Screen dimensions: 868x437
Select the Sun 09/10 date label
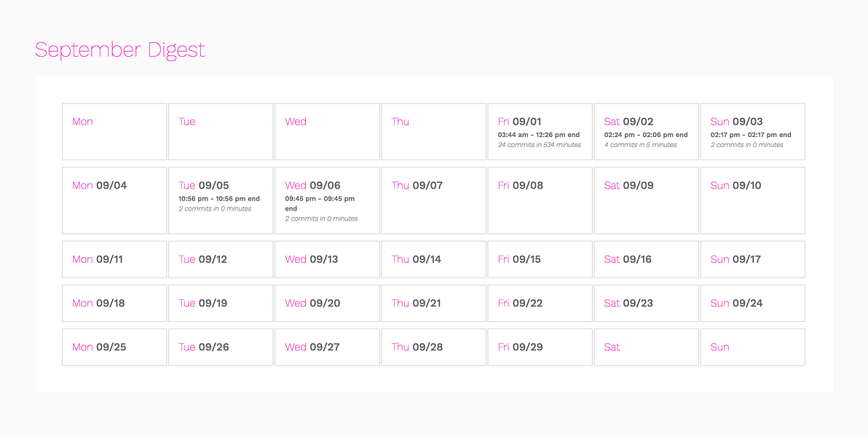(x=735, y=186)
